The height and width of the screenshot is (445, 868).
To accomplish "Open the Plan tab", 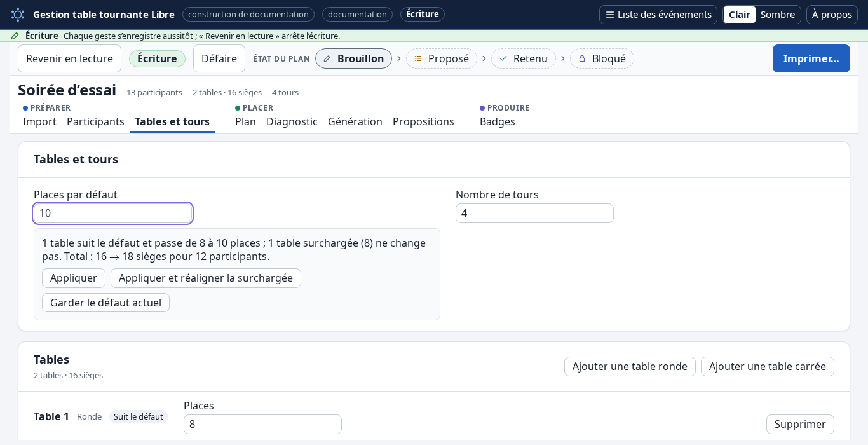I will tap(245, 121).
